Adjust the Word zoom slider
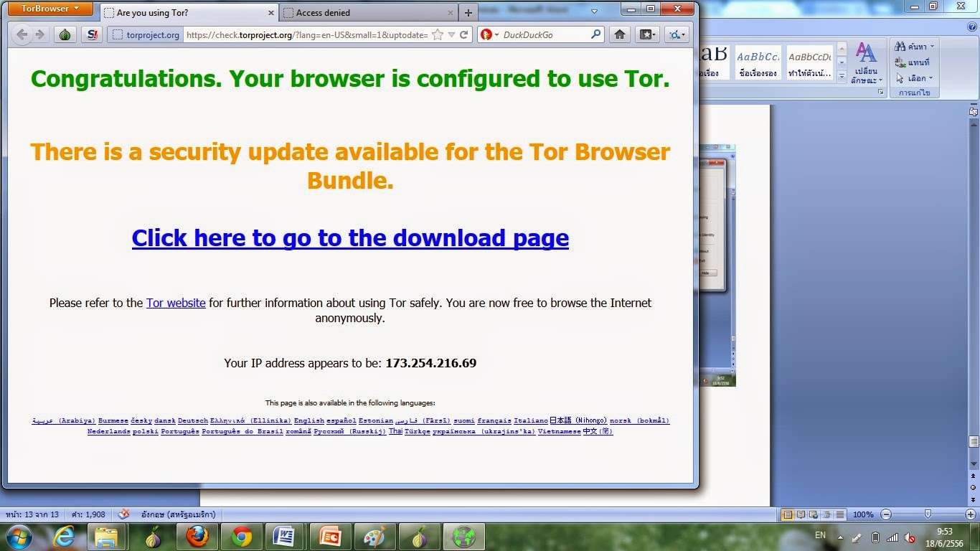This screenshot has height=551, width=980. point(928,514)
